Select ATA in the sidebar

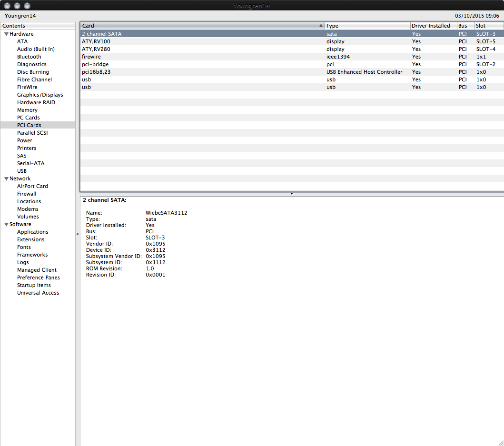click(22, 41)
